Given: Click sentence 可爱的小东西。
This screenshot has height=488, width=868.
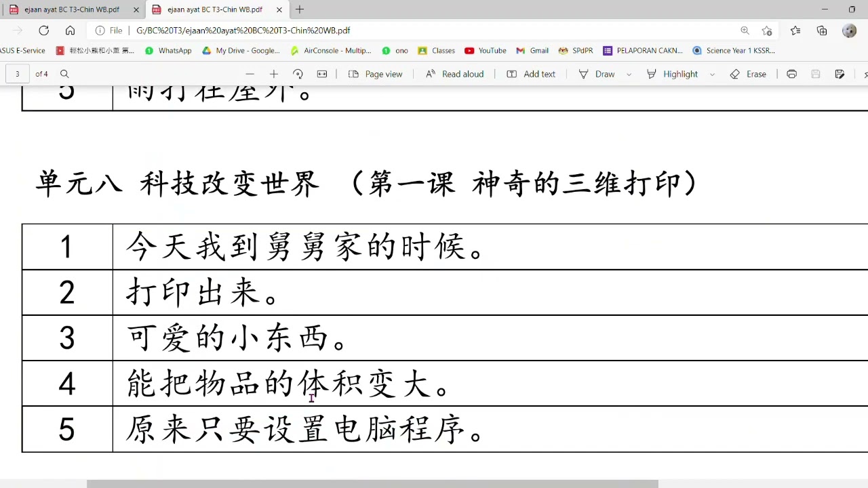Looking at the screenshot, I should pyautogui.click(x=237, y=338).
